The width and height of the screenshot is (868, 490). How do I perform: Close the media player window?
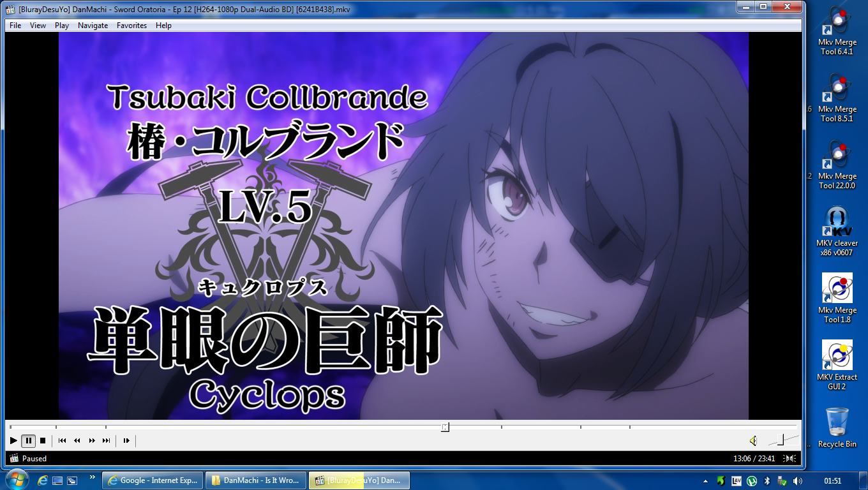point(786,6)
